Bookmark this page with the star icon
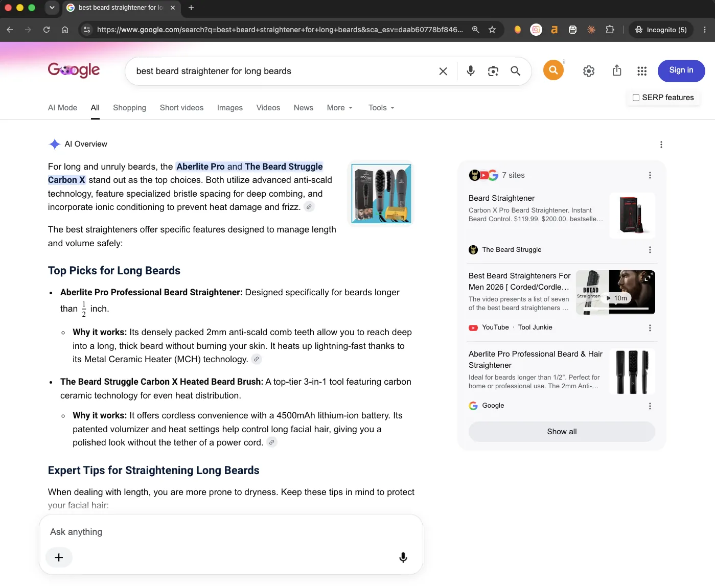This screenshot has width=715, height=588. coord(492,30)
